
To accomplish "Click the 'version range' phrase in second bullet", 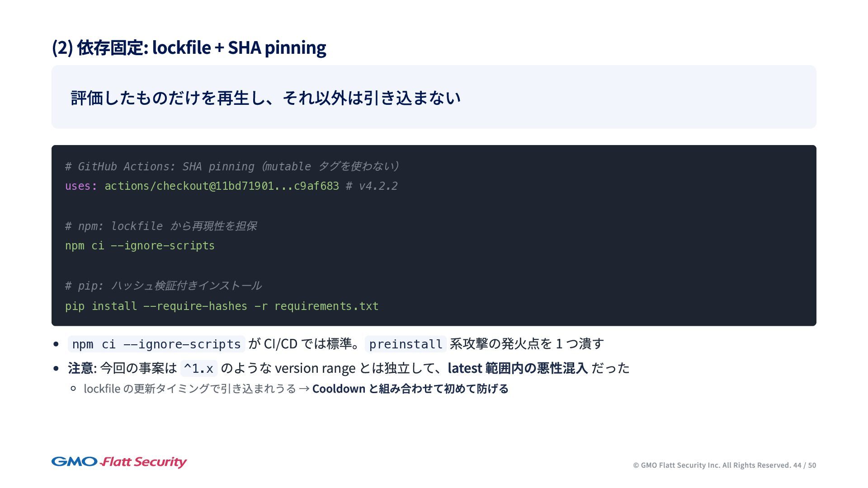I will (x=315, y=368).
